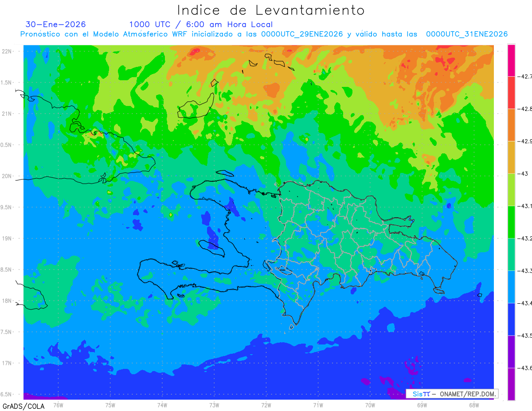Click the longitude label "70W"
Screen dimensions: 532x411
(x=370, y=405)
